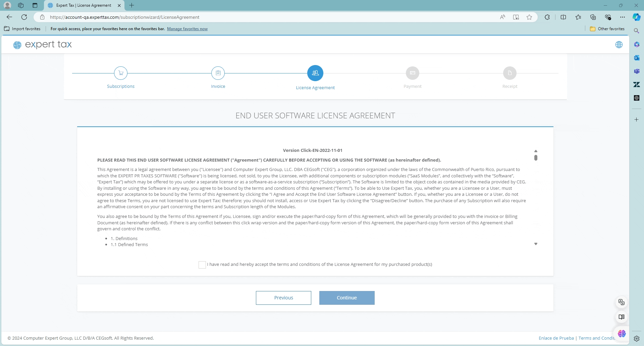Open the Enlace de Prueba link
This screenshot has height=346, width=644.
(556, 338)
